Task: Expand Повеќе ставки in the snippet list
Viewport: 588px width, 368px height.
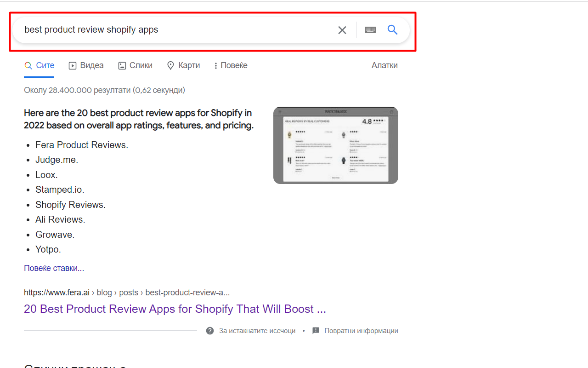Action: point(54,268)
